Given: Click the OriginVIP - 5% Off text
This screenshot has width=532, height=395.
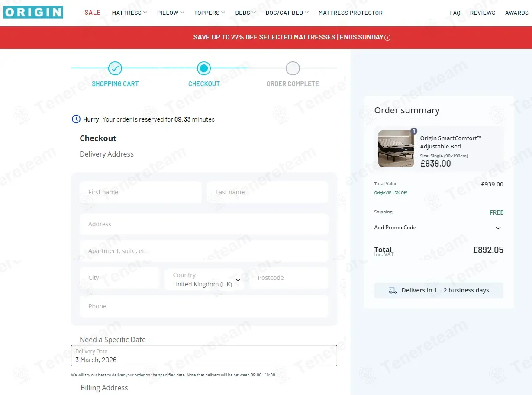Looking at the screenshot, I should [x=390, y=193].
